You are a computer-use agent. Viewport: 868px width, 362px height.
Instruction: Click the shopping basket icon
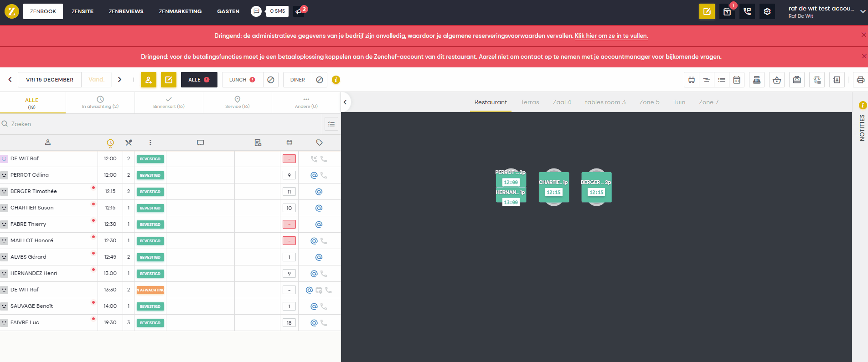[x=777, y=80]
